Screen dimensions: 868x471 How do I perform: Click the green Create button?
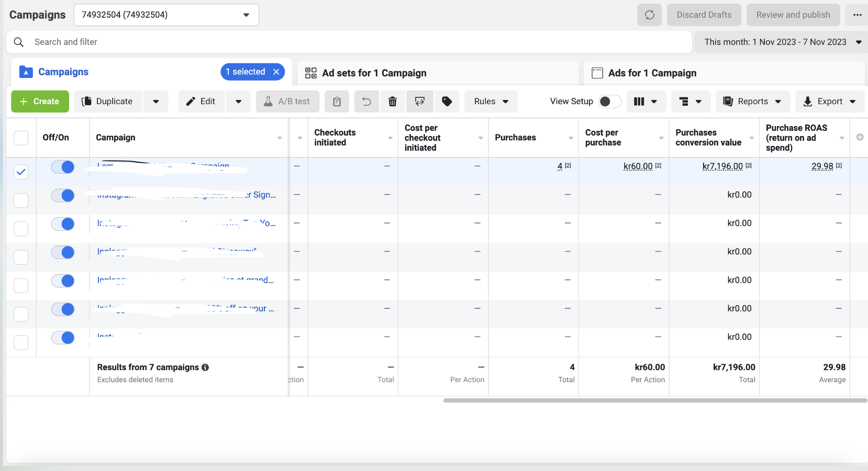[x=40, y=102]
